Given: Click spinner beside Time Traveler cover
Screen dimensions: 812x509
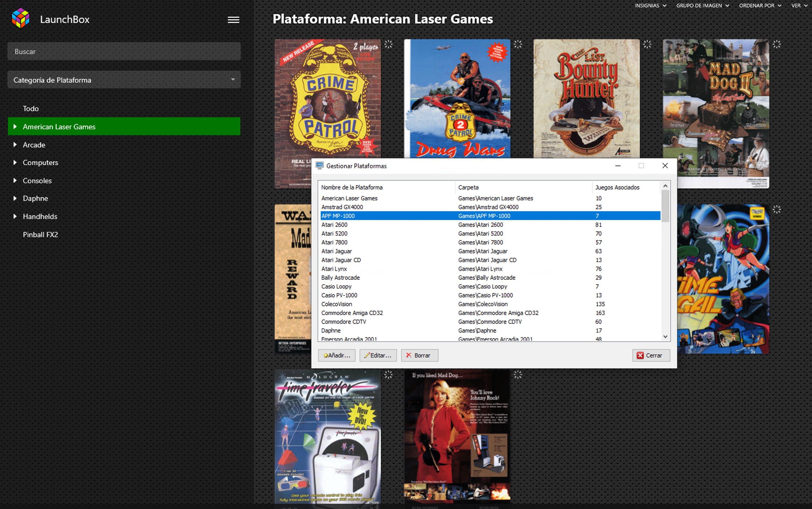Looking at the screenshot, I should (x=389, y=374).
